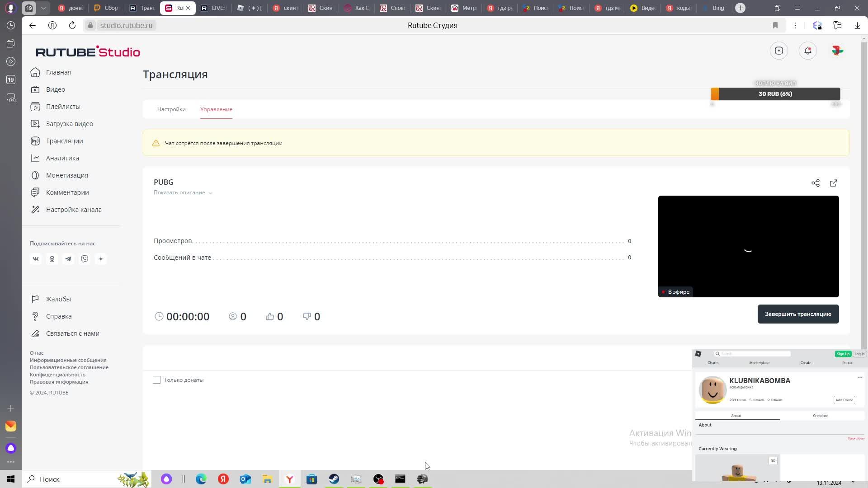Click the add video plus icon
This screenshot has width=868, height=488.
point(778,51)
